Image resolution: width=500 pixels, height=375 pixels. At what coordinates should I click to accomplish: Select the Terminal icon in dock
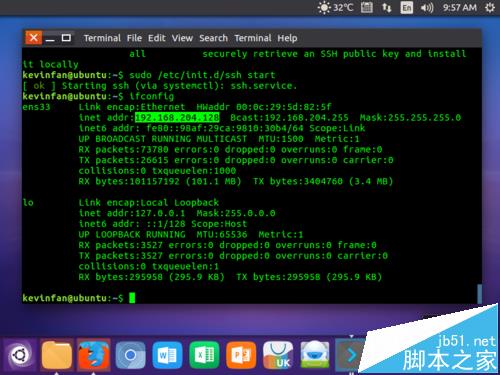click(349, 355)
